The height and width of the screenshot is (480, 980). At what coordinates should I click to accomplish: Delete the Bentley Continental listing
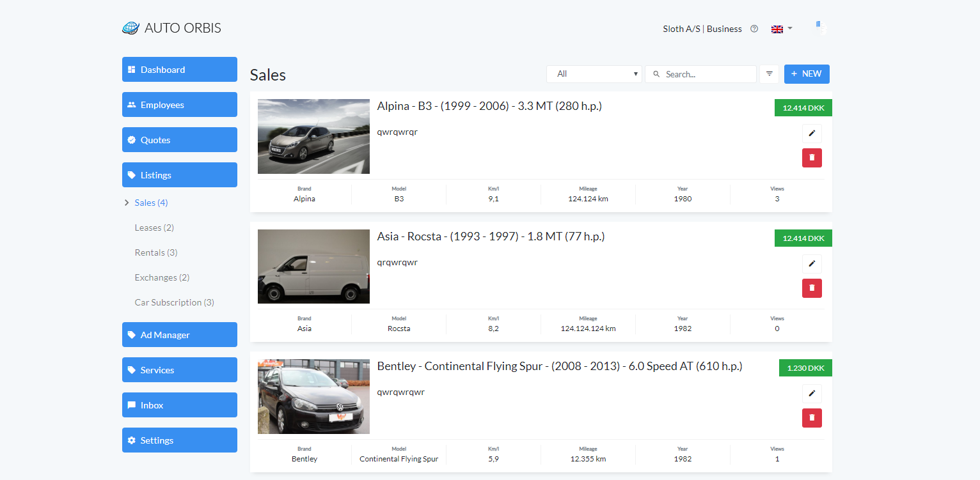(812, 418)
